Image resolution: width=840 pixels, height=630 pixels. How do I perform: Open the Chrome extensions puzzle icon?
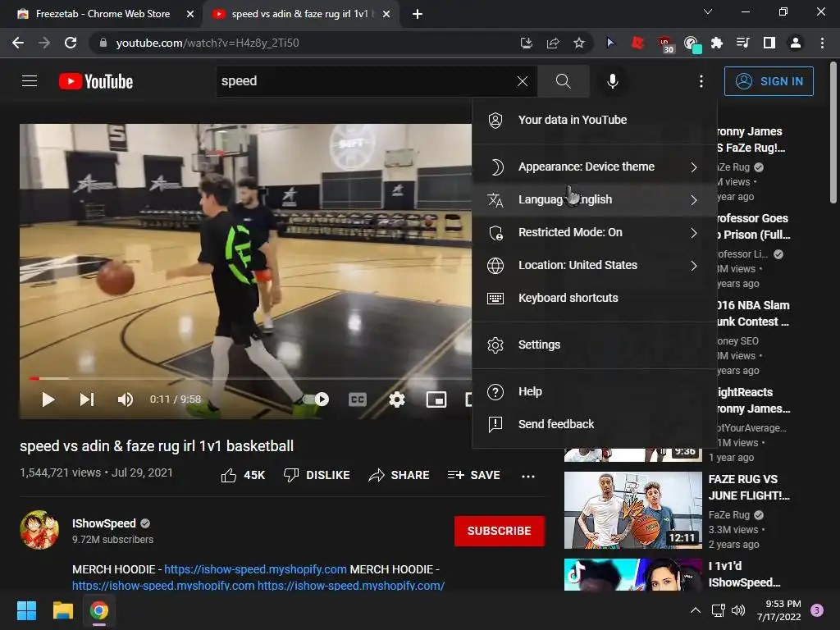(x=717, y=43)
